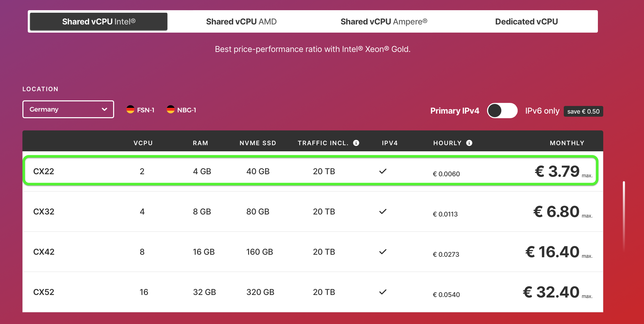Screen dimensions: 644x324
Task: Click the Hourly info icon
Action: [469, 143]
